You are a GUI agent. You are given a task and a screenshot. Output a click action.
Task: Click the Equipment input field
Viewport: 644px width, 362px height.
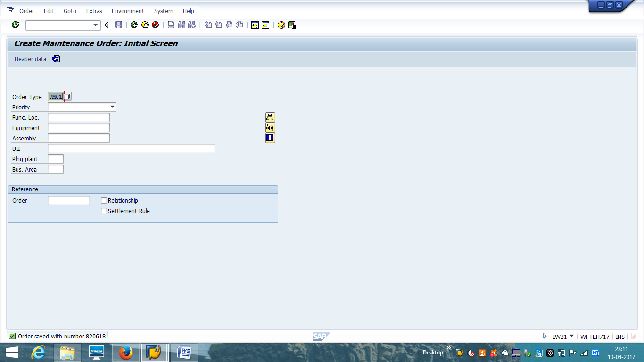pyautogui.click(x=79, y=128)
